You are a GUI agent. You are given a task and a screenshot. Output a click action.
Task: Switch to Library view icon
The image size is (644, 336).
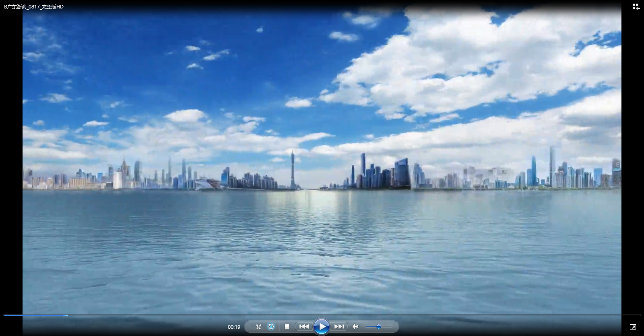[x=636, y=6]
